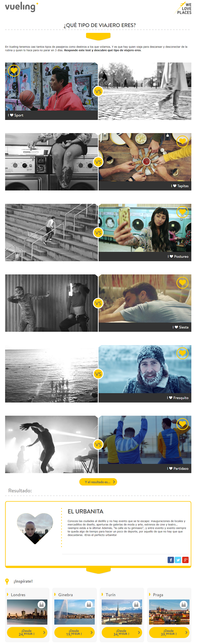Click the arrow on Ginebra price button
Screen dimensions: 197x644
tap(91, 632)
